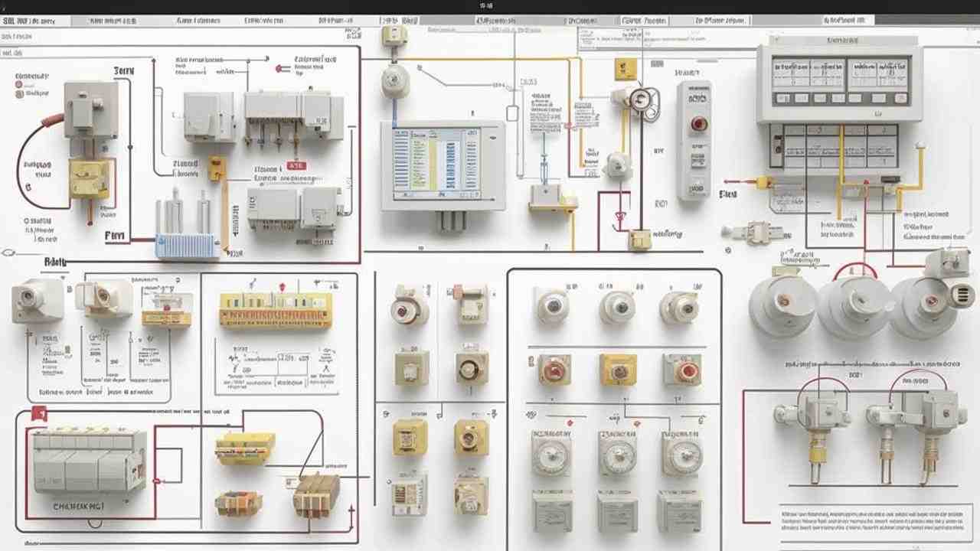Image resolution: width=980 pixels, height=551 pixels.
Task: Select the long yellow terminal block strip
Action: click(x=276, y=310)
